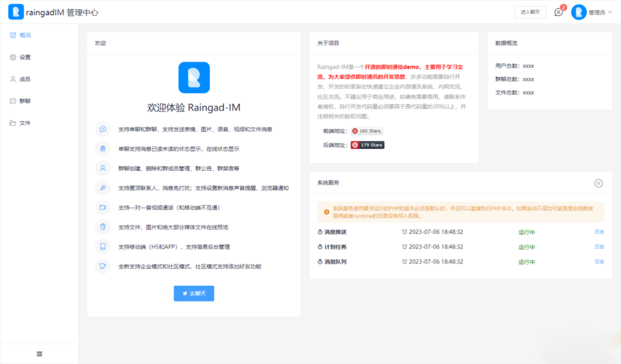Open the 日志 log link for 消息推送
621x364 pixels.
(599, 233)
